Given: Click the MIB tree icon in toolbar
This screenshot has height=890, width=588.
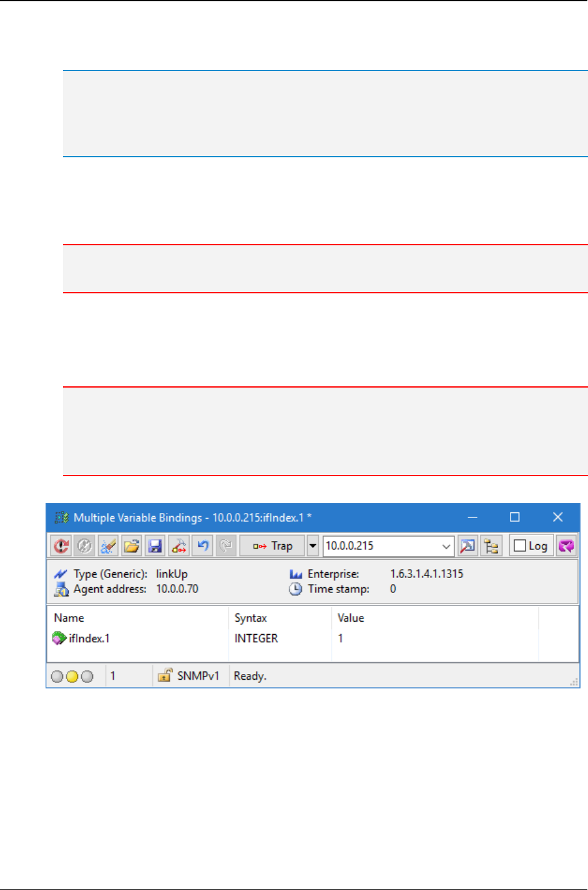Looking at the screenshot, I should point(492,545).
